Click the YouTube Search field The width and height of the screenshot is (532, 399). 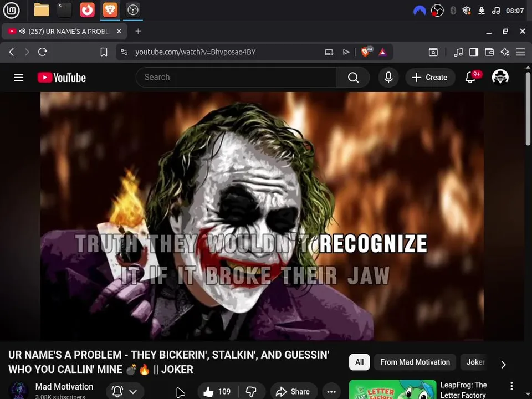click(237, 78)
